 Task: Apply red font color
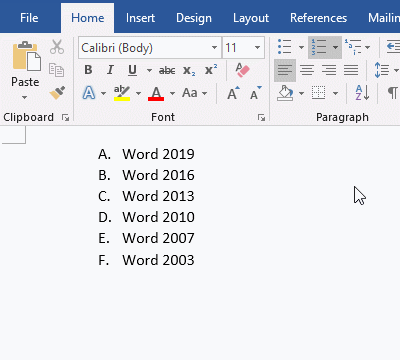pos(156,93)
